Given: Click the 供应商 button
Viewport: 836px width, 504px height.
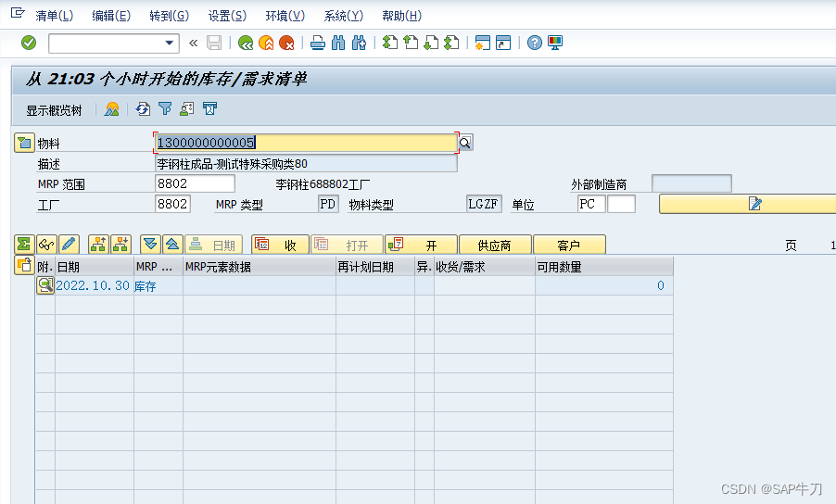Looking at the screenshot, I should pos(495,245).
